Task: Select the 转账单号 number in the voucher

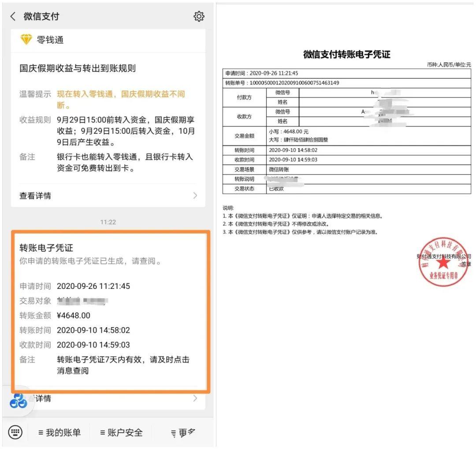Action: pos(294,82)
